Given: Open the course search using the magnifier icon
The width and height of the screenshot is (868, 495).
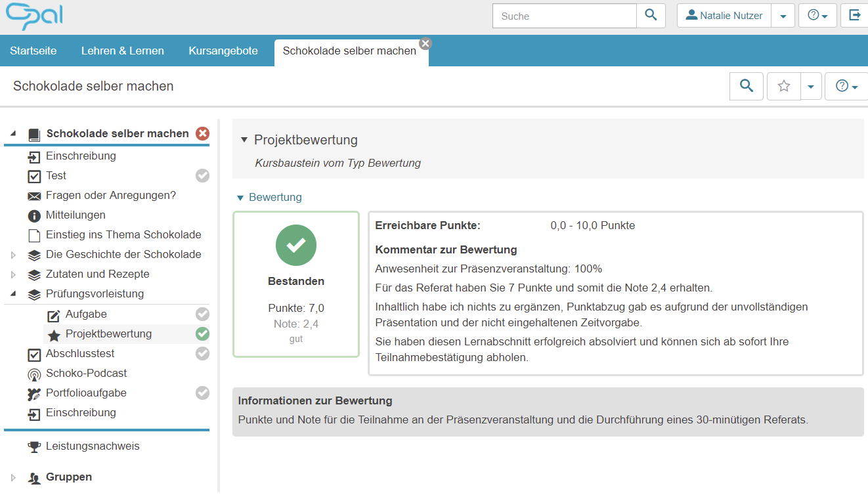Looking at the screenshot, I should point(746,86).
